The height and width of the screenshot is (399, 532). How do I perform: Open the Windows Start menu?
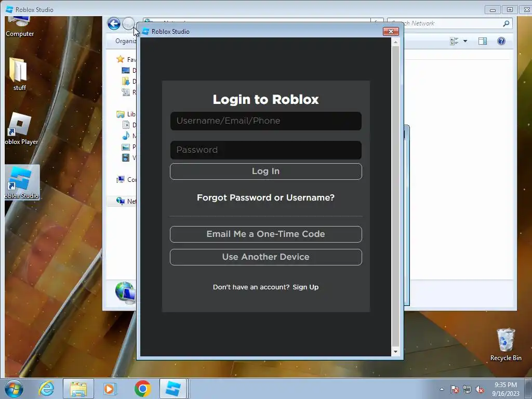[14, 389]
